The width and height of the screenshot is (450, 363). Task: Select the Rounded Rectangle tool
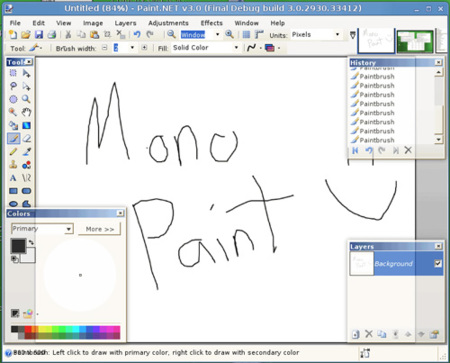pos(26,191)
